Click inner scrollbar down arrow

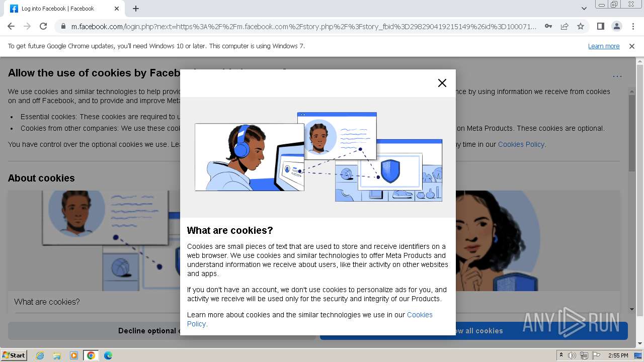[x=632, y=309]
